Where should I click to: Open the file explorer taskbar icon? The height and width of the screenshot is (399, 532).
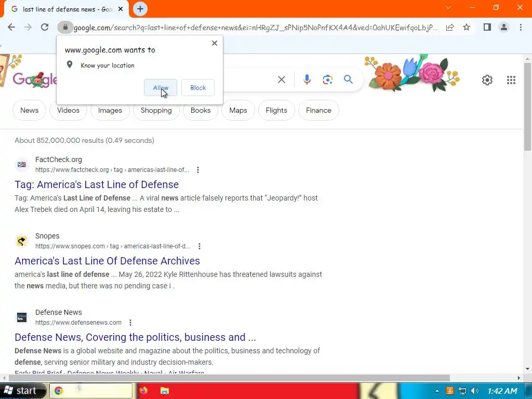(165, 391)
